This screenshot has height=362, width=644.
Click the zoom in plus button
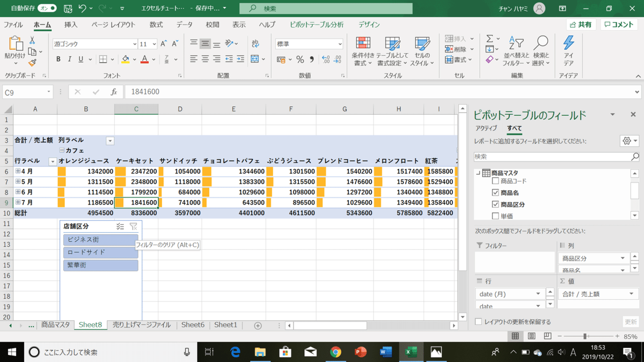[616, 336]
